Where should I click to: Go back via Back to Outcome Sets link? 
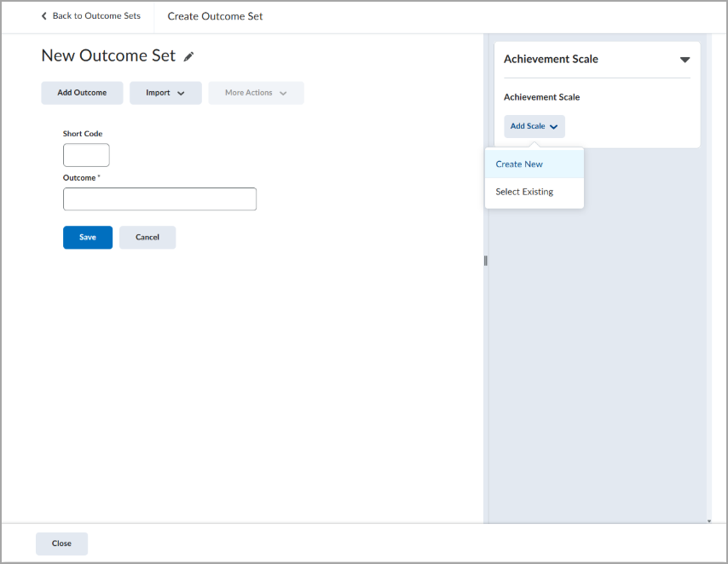[96, 16]
